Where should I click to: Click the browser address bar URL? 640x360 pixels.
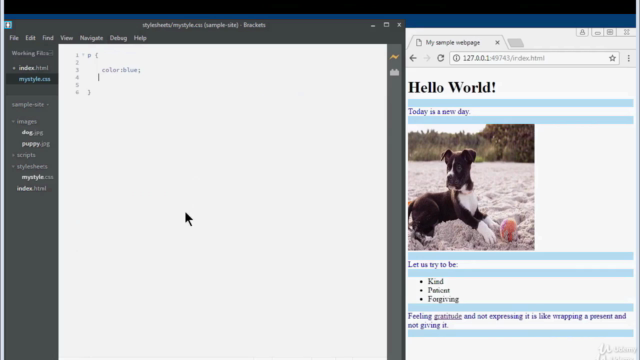(x=504, y=58)
